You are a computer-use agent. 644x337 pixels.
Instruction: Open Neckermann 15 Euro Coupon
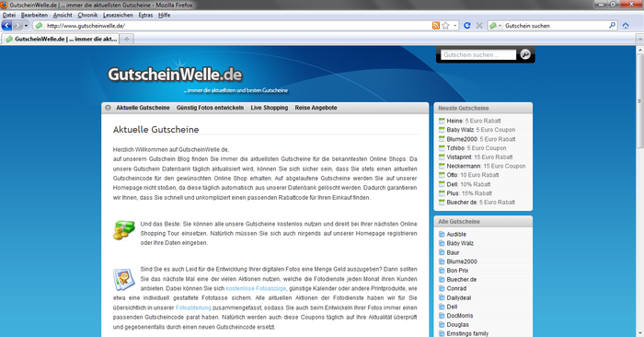click(486, 166)
